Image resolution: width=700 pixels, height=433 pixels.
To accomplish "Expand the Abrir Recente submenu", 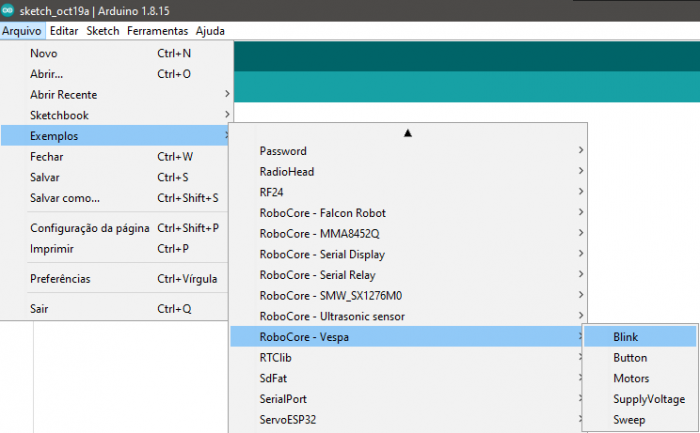I will click(x=117, y=94).
